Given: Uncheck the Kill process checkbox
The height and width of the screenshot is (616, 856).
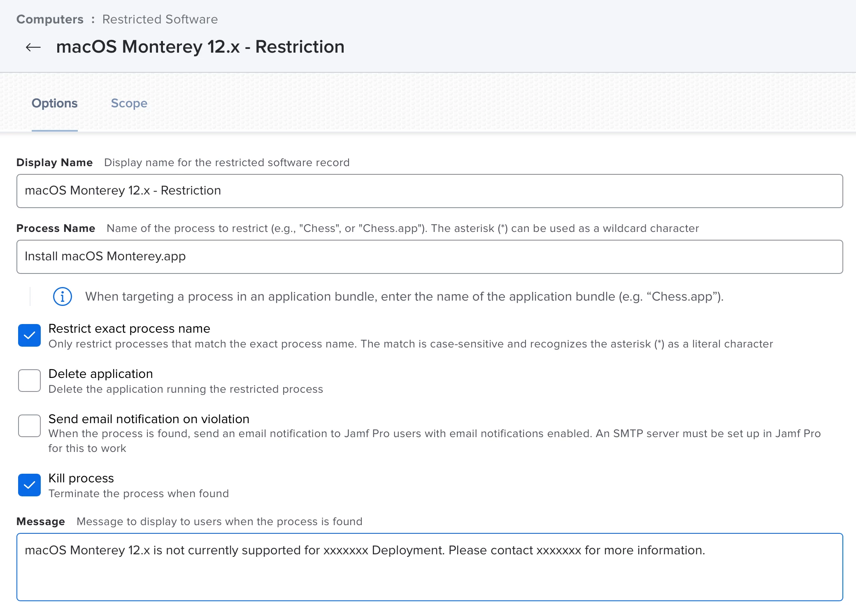Looking at the screenshot, I should point(29,485).
